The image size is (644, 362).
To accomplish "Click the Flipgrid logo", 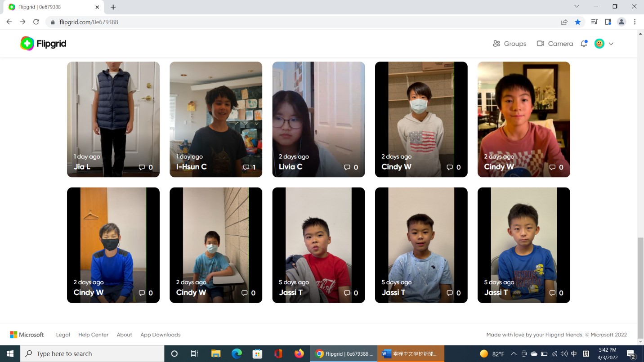I will click(x=43, y=44).
